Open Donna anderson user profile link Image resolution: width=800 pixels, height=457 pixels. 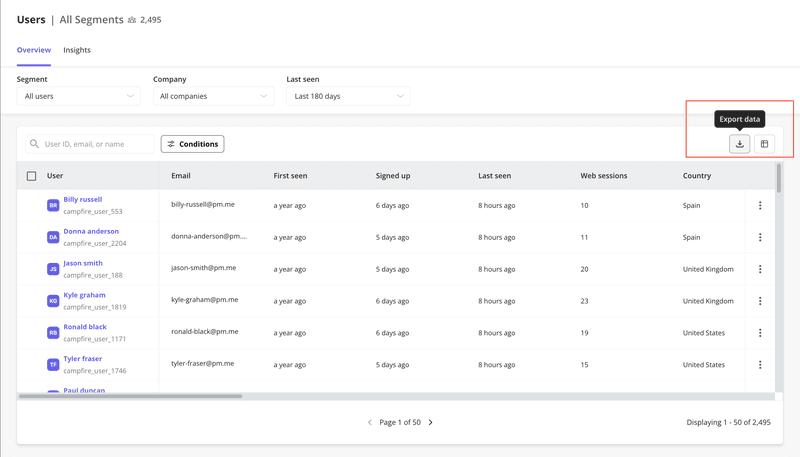click(x=91, y=231)
